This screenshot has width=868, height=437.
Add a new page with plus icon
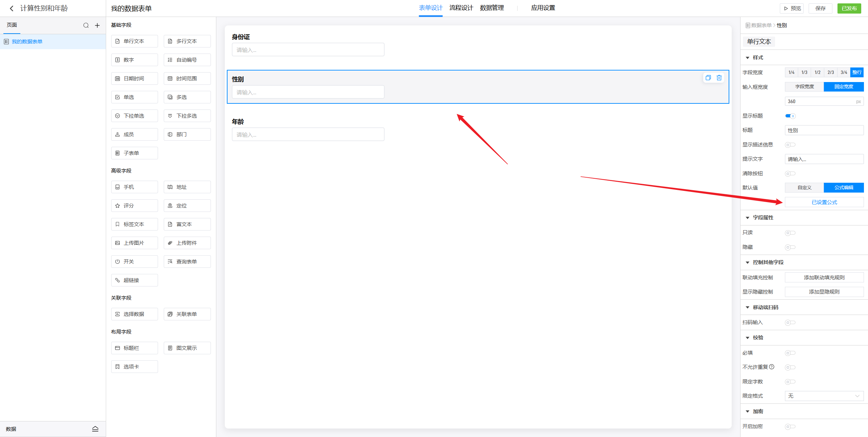pos(97,25)
